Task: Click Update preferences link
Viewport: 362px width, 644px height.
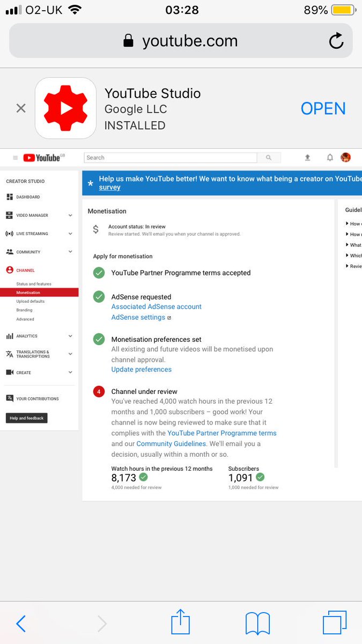Action: pos(142,369)
